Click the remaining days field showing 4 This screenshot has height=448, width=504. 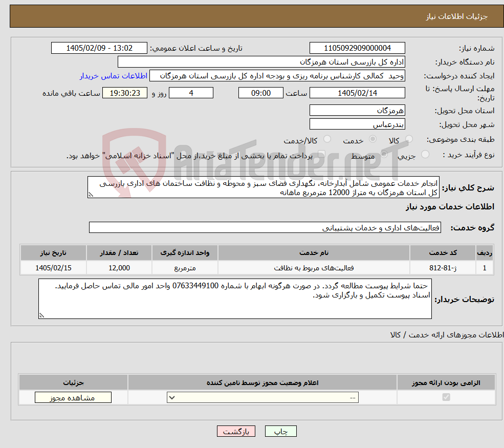tap(191, 93)
